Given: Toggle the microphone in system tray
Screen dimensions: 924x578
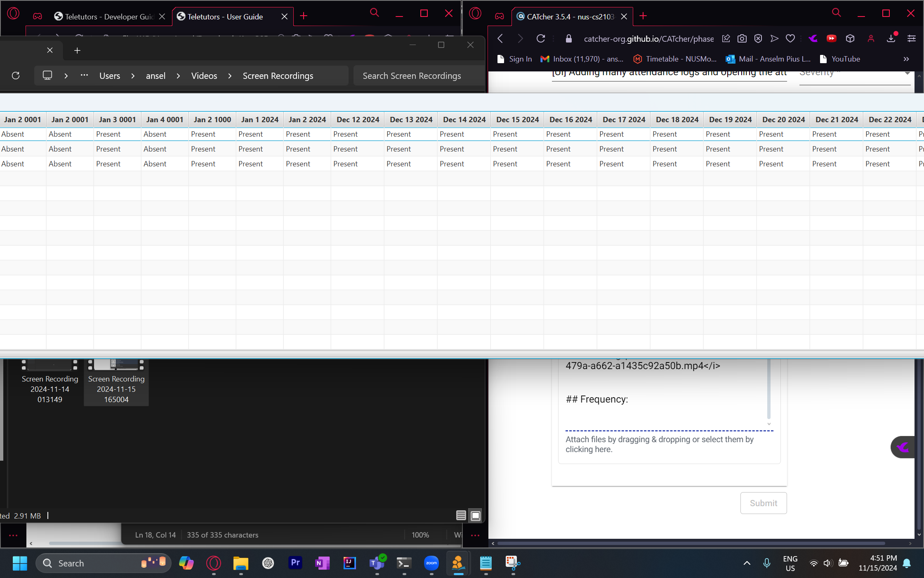Looking at the screenshot, I should [x=766, y=563].
